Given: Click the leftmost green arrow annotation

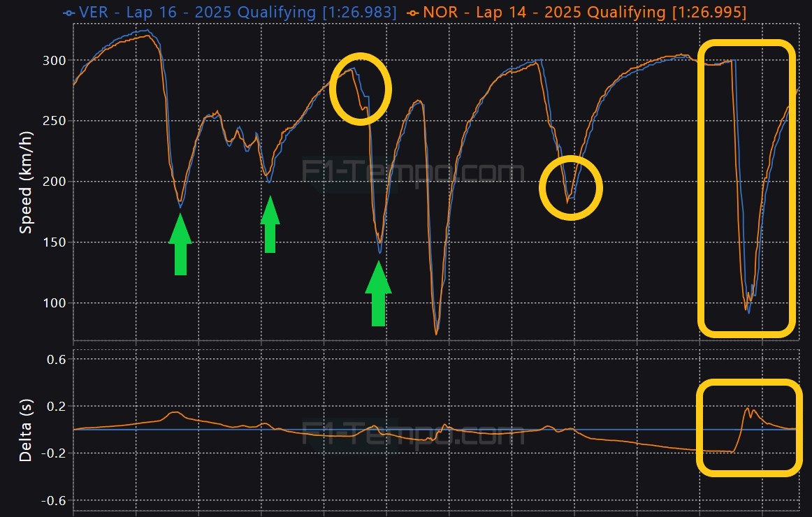Looking at the screenshot, I should (180, 245).
